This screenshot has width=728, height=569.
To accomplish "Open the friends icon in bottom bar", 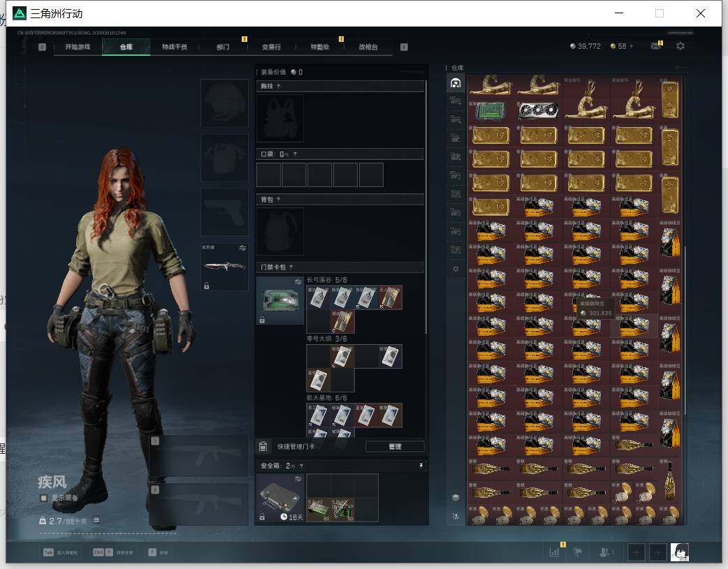I will (x=604, y=552).
